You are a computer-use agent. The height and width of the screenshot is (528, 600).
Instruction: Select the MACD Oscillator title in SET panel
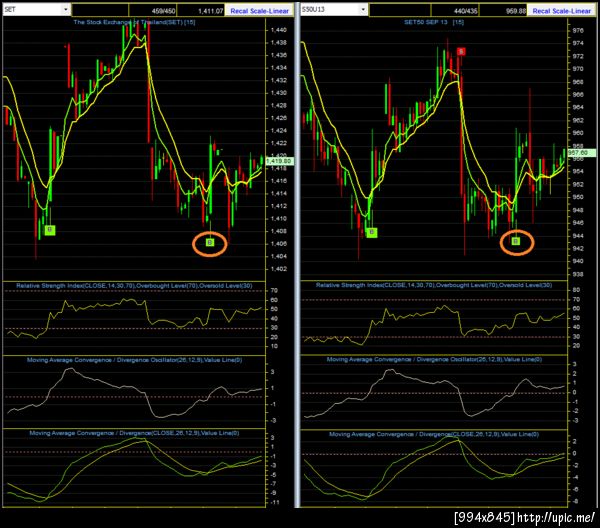[x=134, y=360]
